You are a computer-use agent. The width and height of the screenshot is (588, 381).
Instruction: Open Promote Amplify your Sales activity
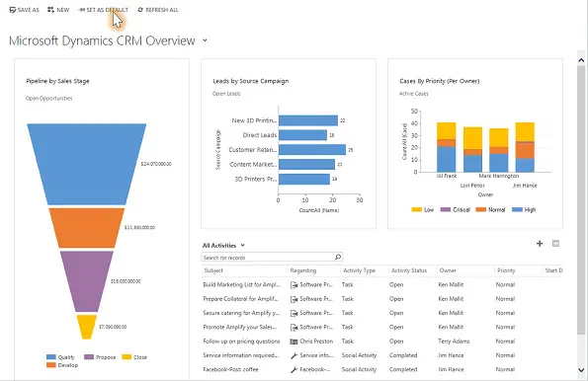pos(239,327)
